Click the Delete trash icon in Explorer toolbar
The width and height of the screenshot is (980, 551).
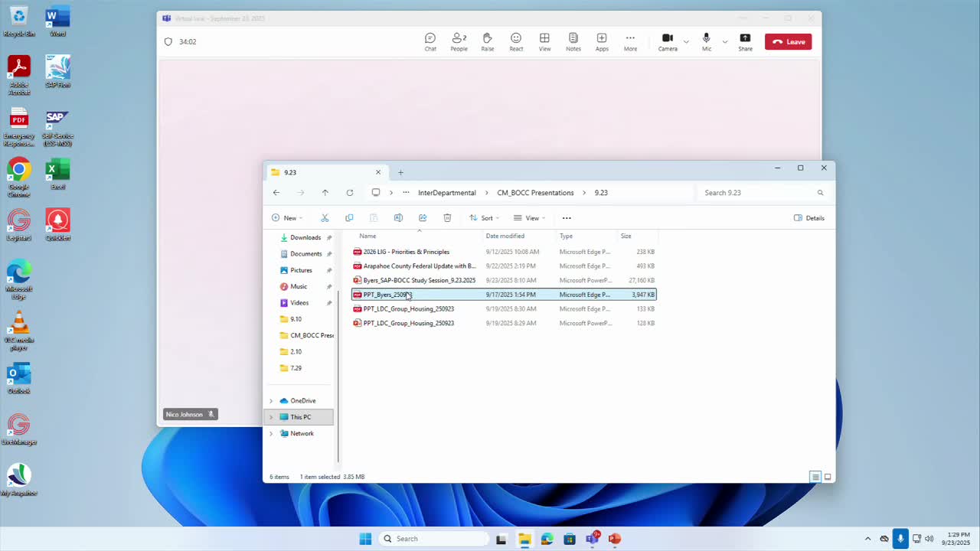(x=447, y=218)
